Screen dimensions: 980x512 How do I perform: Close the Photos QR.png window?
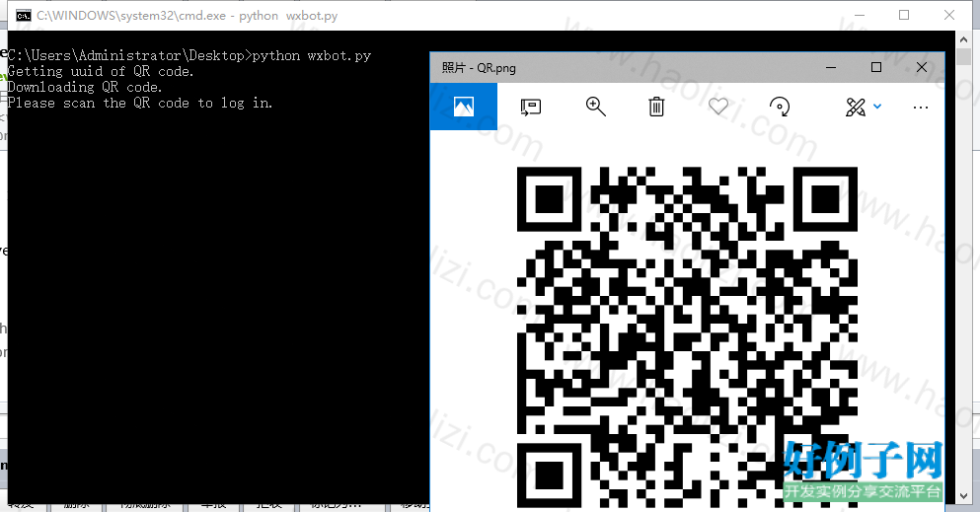(921, 67)
